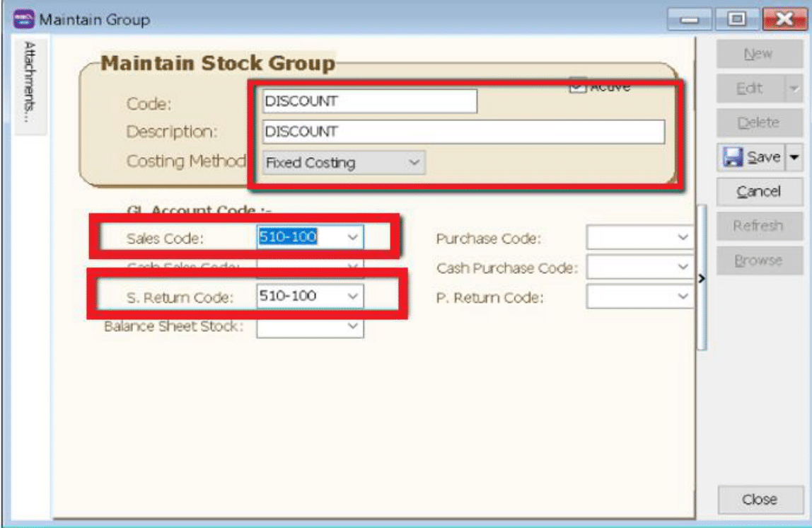Click the Code input field
812x528 pixels.
click(369, 101)
